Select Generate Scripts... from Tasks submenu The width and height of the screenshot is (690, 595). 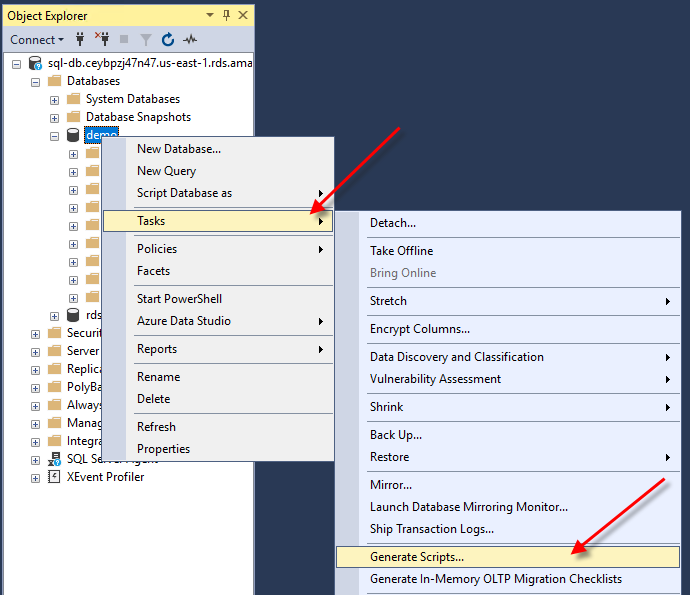click(416, 557)
